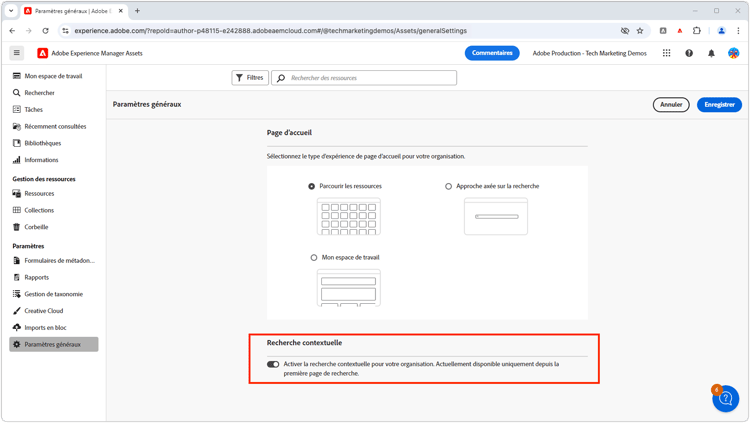This screenshot has height=423, width=750.
Task: Click the Informations label in sidebar
Action: tap(41, 160)
